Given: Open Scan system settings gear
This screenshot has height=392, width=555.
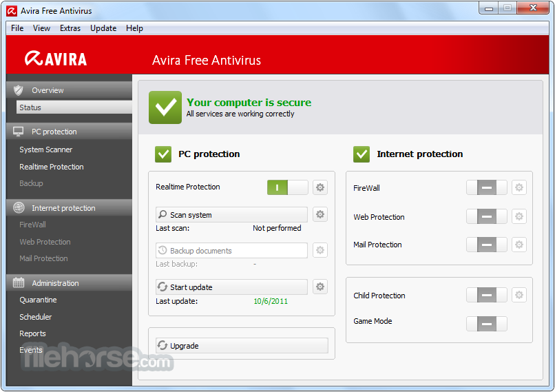Looking at the screenshot, I should (x=320, y=214).
